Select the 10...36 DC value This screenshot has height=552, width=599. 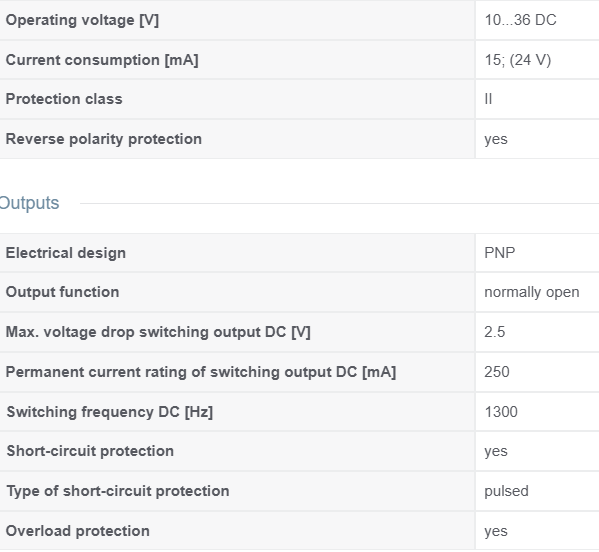(520, 20)
